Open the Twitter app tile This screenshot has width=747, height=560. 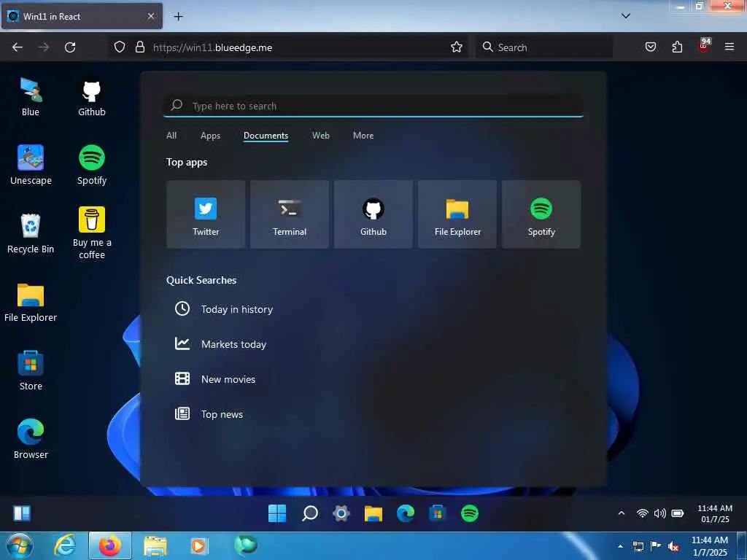pyautogui.click(x=206, y=214)
